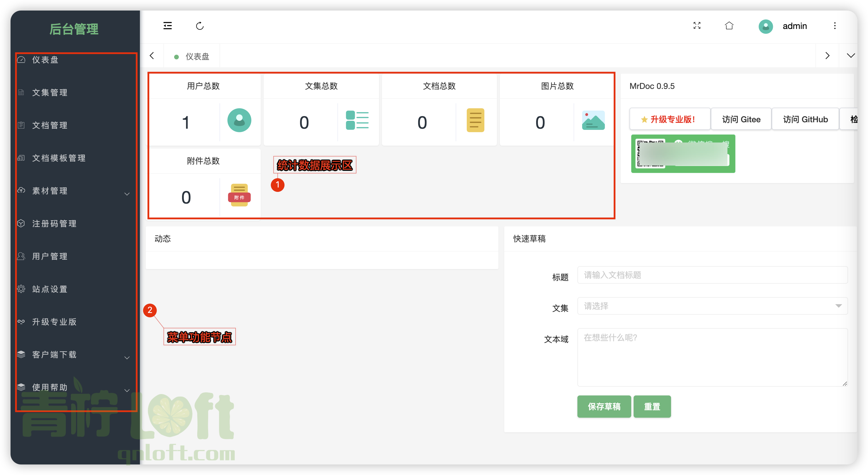
Task: Click the 客户端下载 layers icon
Action: coord(21,354)
